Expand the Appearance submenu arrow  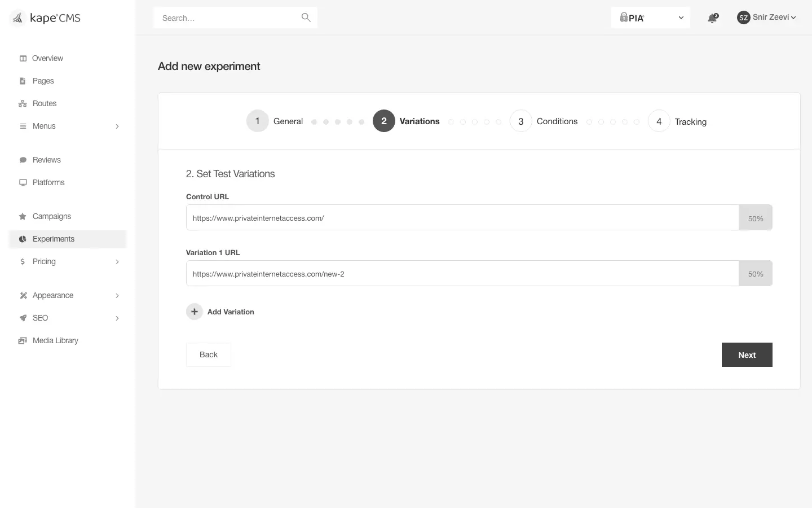(117, 295)
